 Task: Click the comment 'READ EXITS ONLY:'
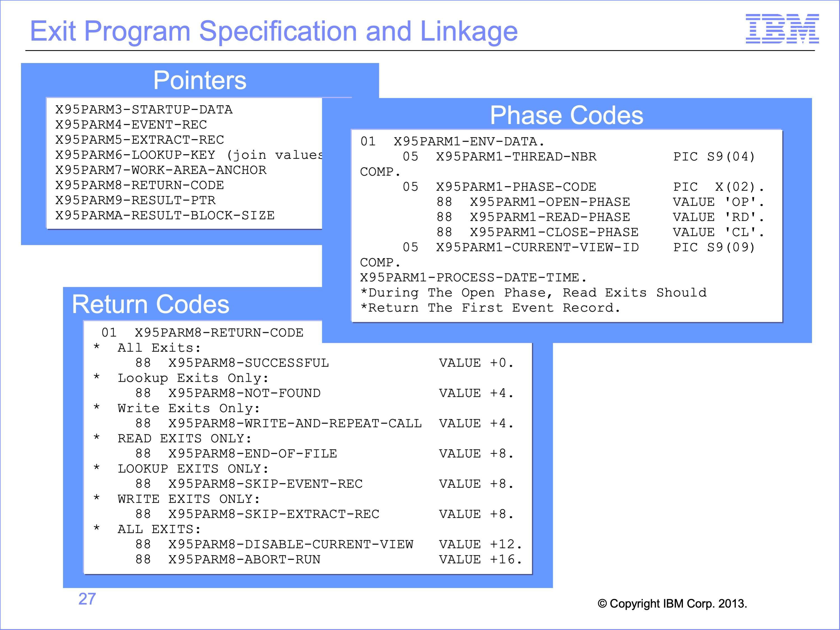click(185, 439)
